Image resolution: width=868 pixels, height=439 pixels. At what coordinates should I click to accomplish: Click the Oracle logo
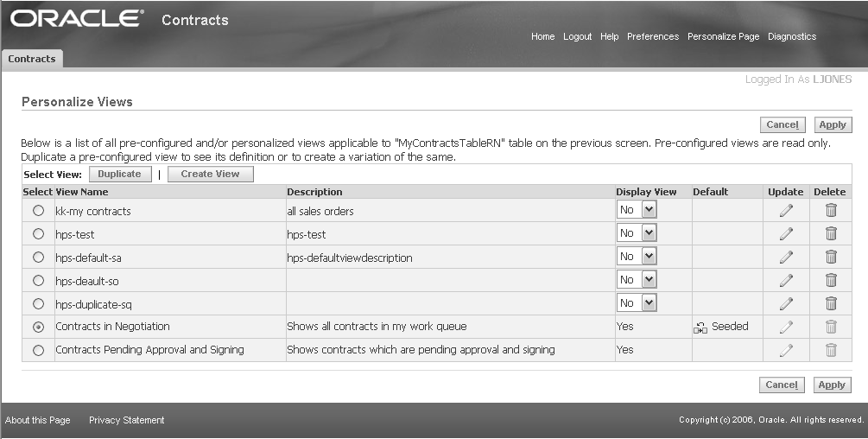click(77, 18)
